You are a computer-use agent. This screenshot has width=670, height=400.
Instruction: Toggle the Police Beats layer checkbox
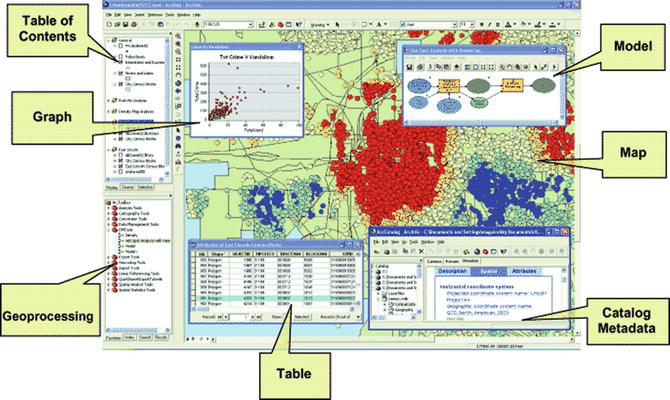pos(120,57)
